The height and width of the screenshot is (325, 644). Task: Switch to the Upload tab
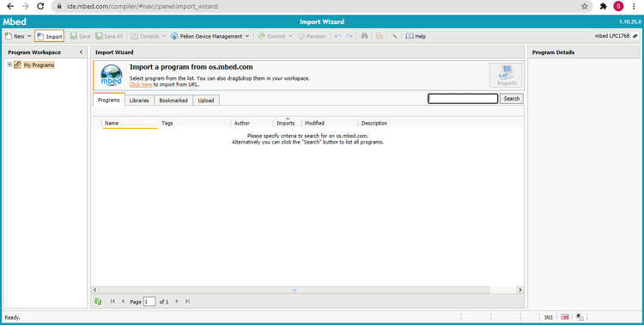coord(206,101)
